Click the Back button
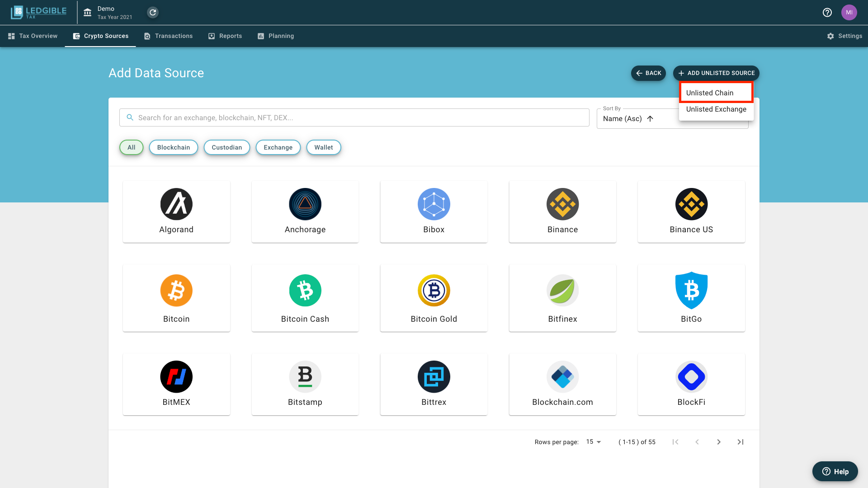The width and height of the screenshot is (868, 488). pos(648,73)
